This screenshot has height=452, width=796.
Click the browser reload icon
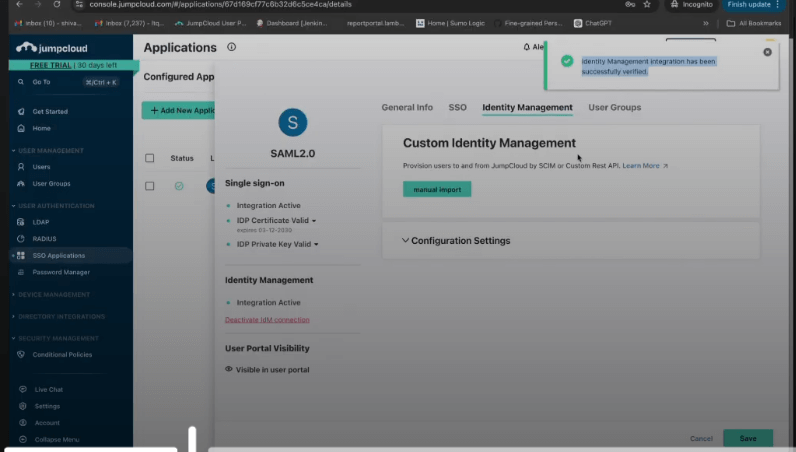click(x=57, y=4)
